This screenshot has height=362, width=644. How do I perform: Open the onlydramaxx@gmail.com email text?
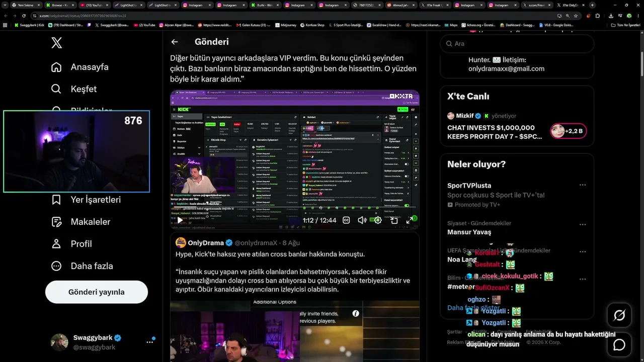[506, 68]
